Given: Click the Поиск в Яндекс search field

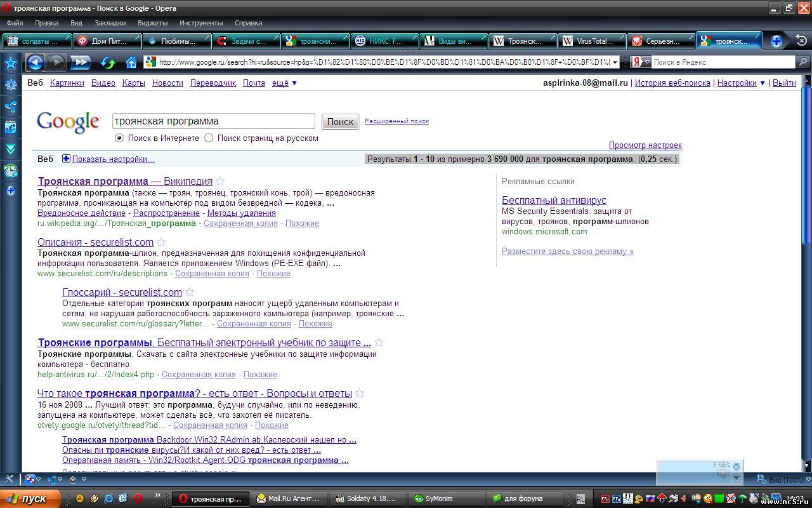Looking at the screenshot, I should [723, 62].
